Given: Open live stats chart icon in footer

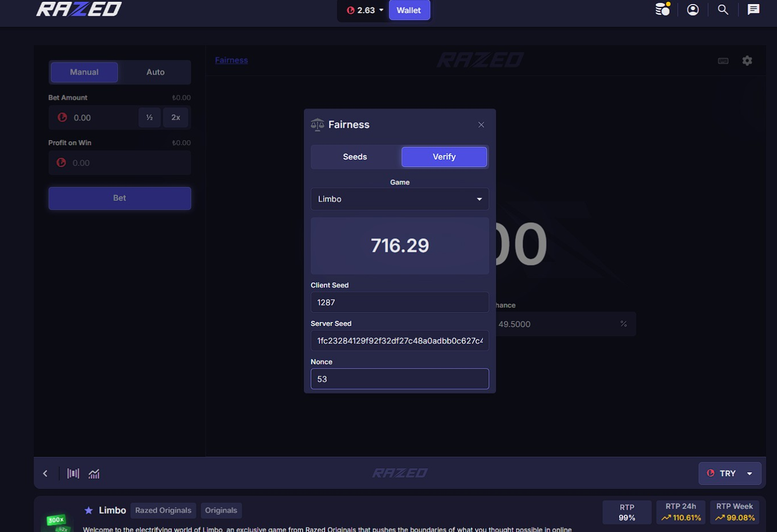Looking at the screenshot, I should coord(94,473).
